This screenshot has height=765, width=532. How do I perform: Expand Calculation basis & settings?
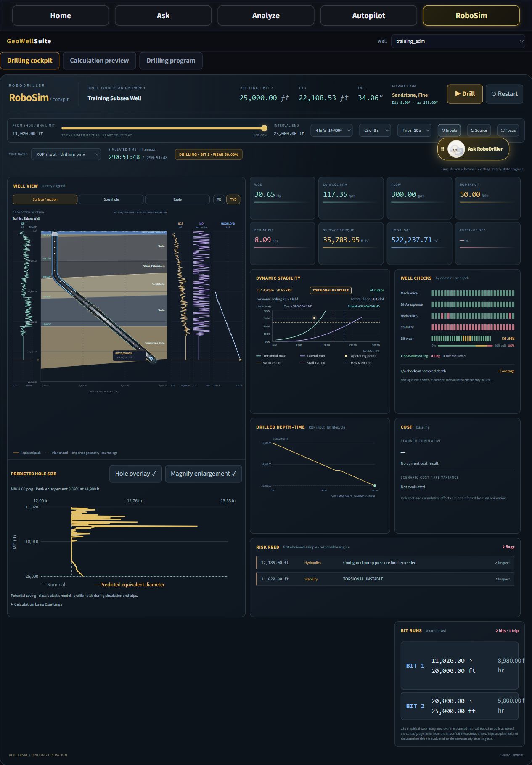[37, 604]
